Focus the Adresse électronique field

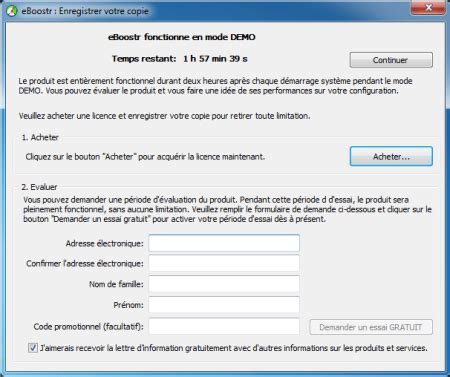click(x=224, y=243)
